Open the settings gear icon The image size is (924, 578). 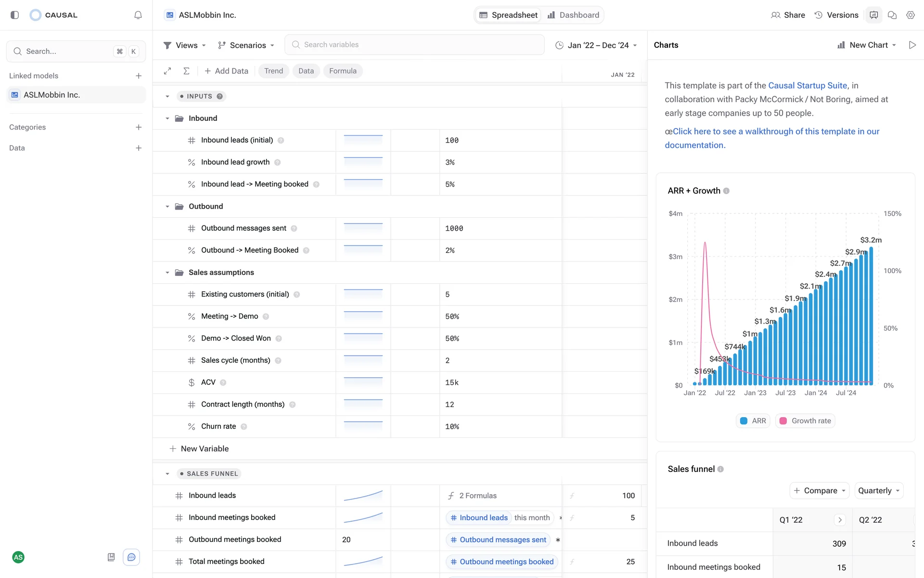click(x=910, y=15)
